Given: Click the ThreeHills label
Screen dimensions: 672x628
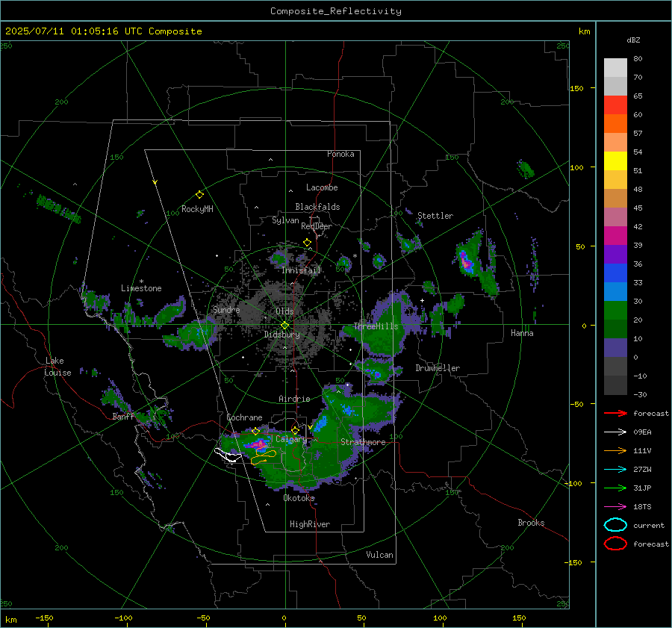Looking at the screenshot, I should tap(376, 326).
